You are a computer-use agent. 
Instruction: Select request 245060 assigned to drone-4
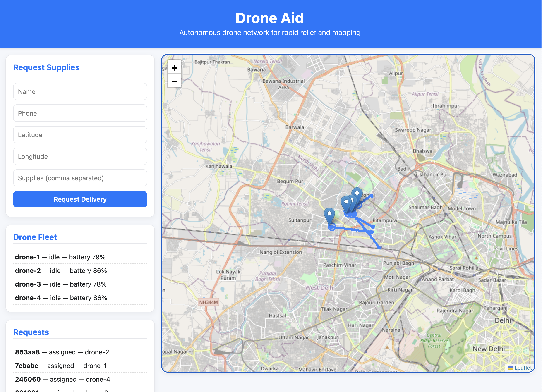coord(63,379)
